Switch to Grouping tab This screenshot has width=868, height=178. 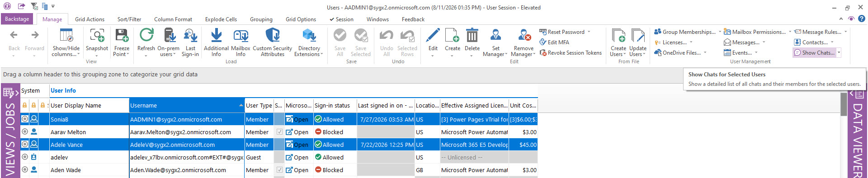(x=261, y=19)
